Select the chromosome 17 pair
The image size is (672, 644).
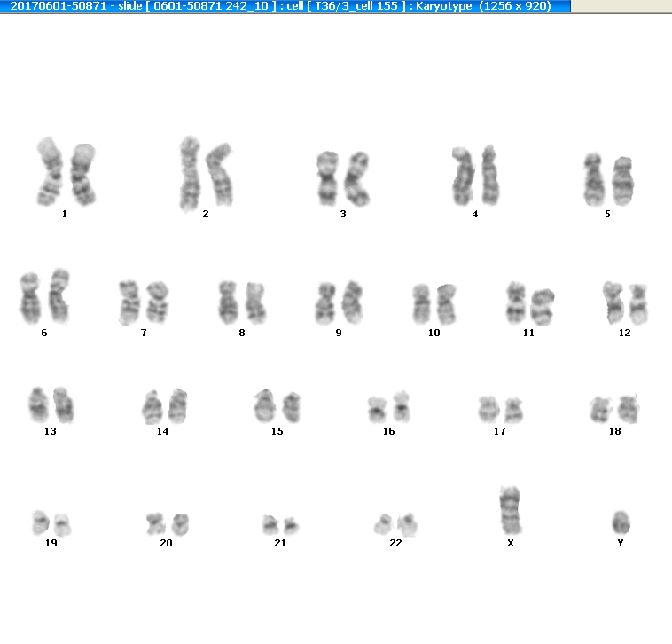(501, 410)
